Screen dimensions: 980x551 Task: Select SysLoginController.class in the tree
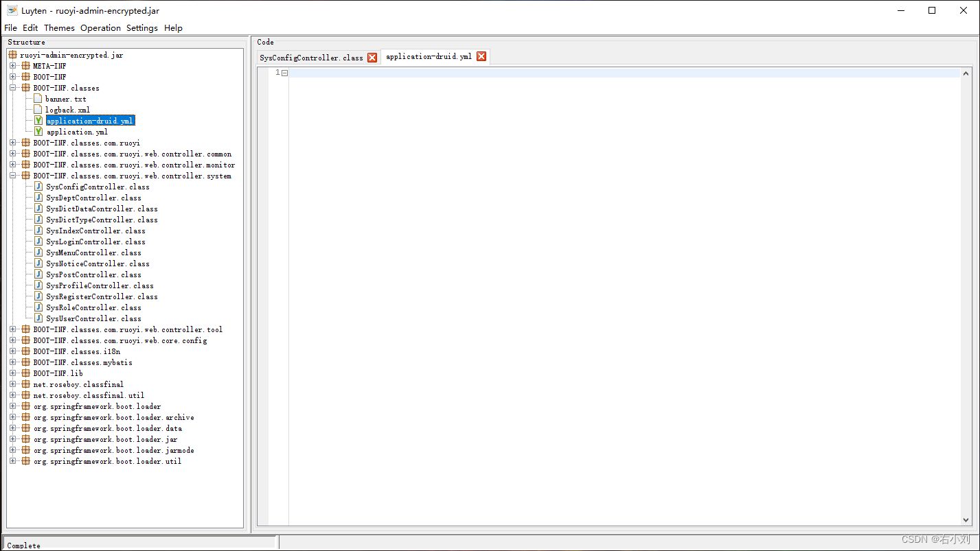(95, 242)
